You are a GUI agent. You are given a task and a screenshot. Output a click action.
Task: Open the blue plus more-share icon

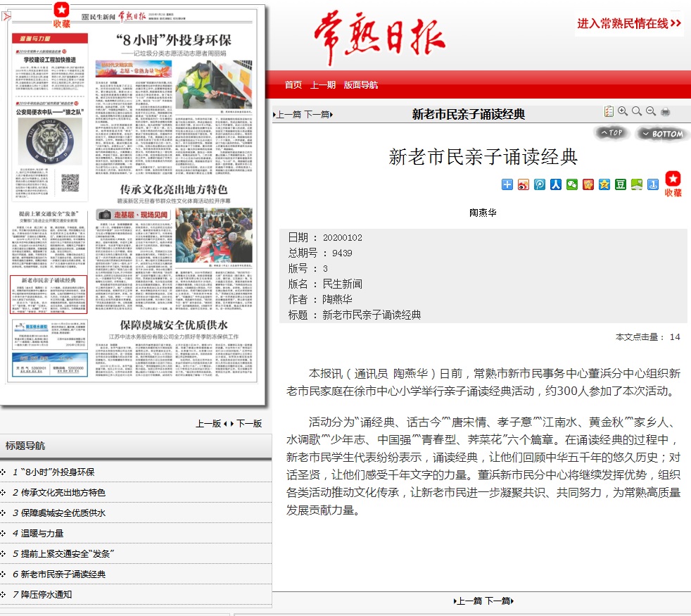(x=507, y=184)
